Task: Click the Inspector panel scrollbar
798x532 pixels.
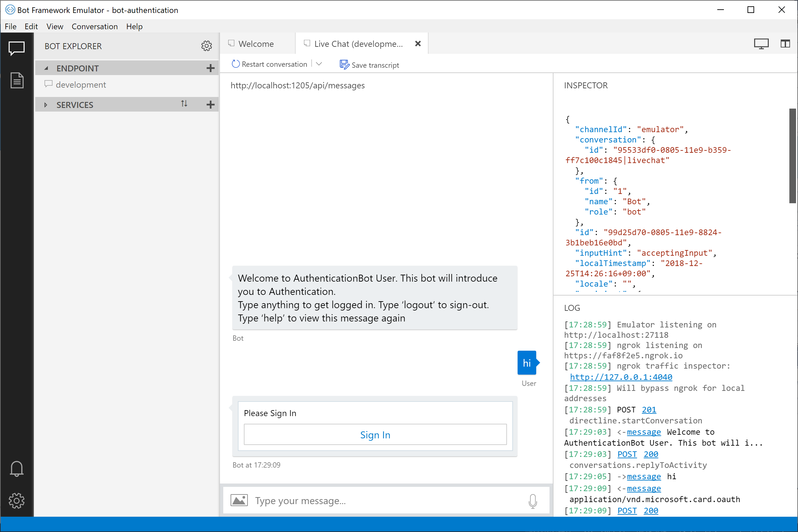Action: [792, 156]
